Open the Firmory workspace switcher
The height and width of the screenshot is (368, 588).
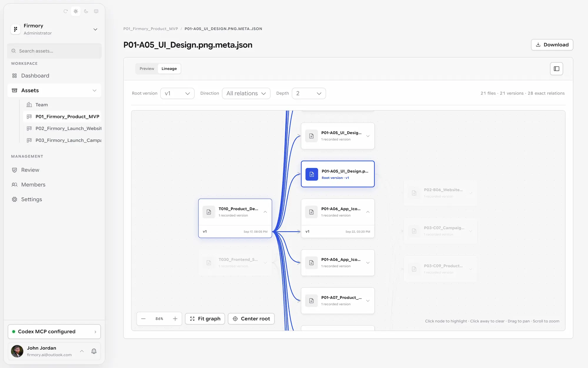click(x=54, y=29)
